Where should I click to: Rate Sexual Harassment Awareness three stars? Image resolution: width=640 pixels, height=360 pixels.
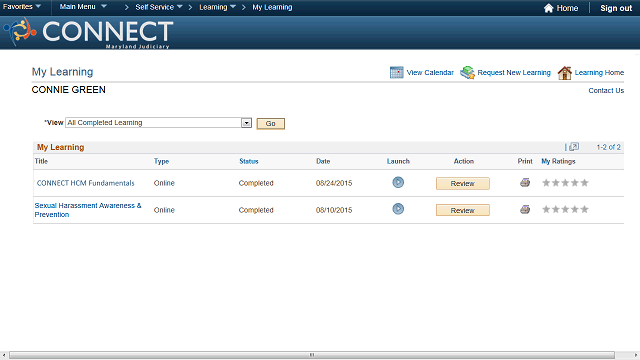(x=565, y=209)
